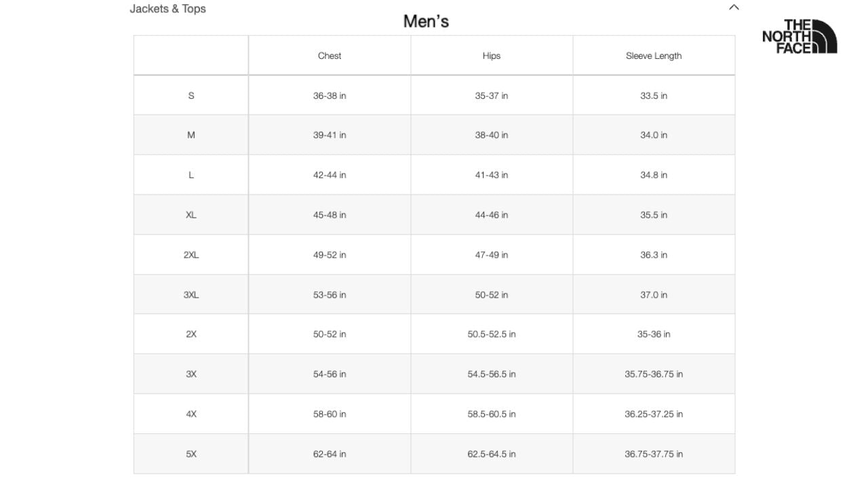Click size XL row label
This screenshot has height=488, width=868.
[x=191, y=215]
